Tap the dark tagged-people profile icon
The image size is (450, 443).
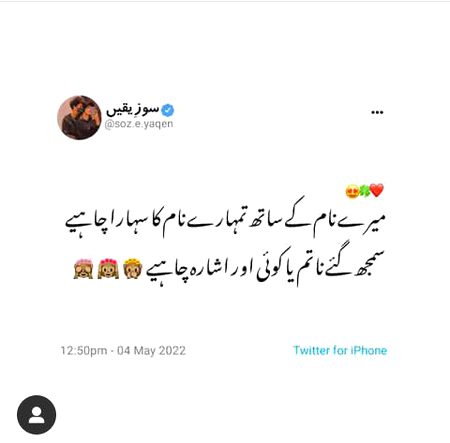click(x=37, y=415)
